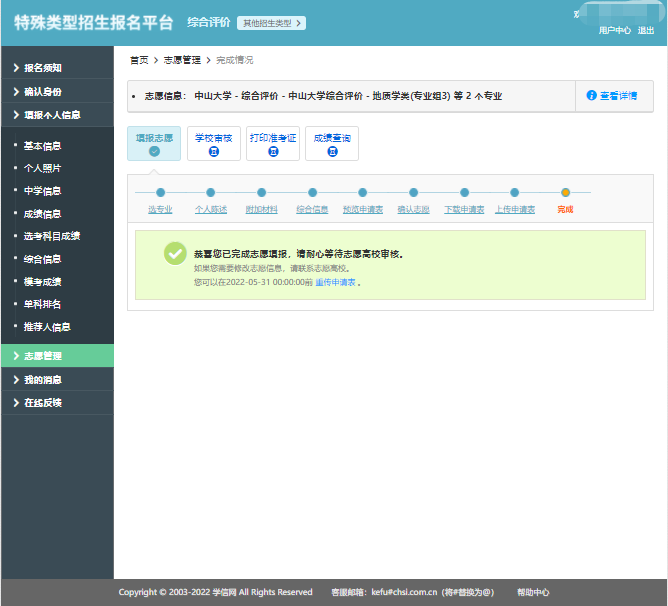Click the 重传申请表 link
Viewport: 668px width, 606px height.
coord(335,282)
